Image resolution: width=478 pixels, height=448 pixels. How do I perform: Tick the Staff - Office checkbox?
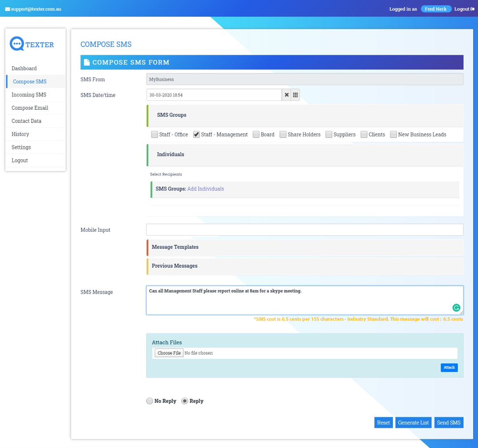(155, 134)
